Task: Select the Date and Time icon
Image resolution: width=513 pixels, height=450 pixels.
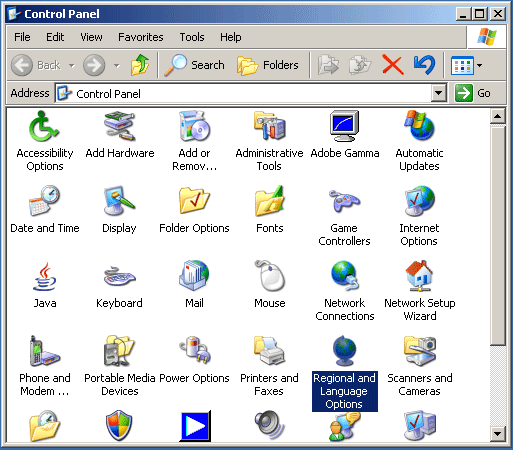Action: 44,201
